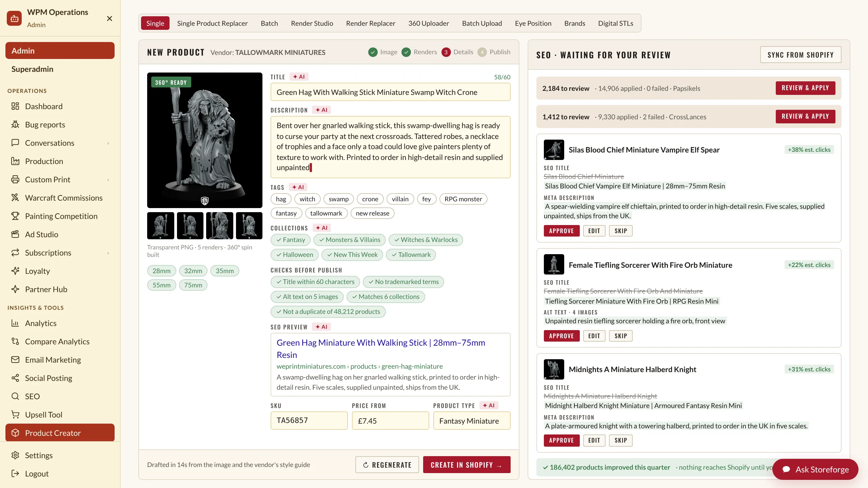Image resolution: width=868 pixels, height=488 pixels.
Task: Toggle the Halloween collection chip
Action: tap(295, 255)
